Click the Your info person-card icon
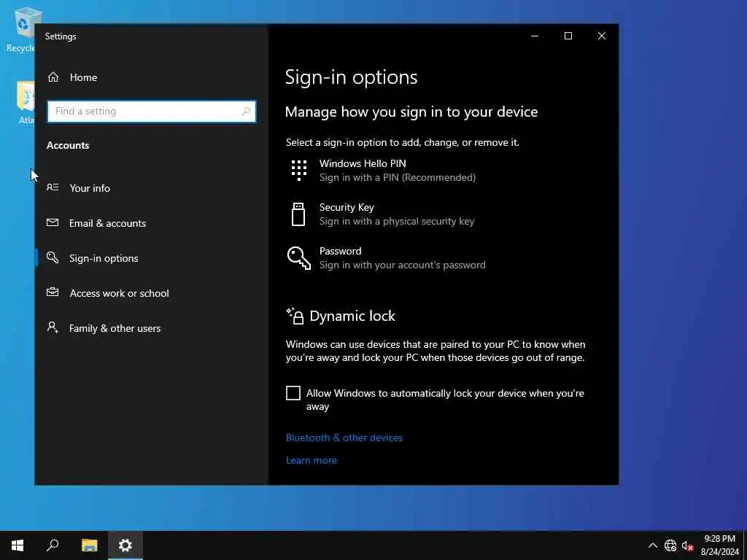Viewport: 747px width, 560px height. 53,187
